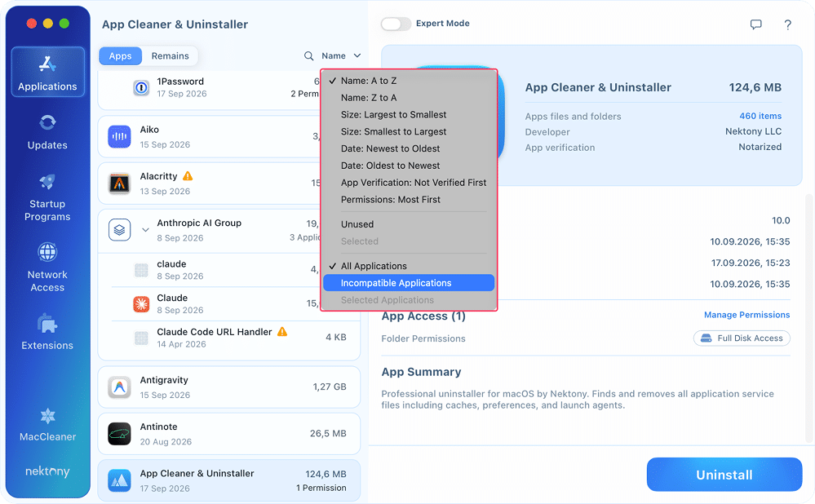Choose Incompatible Applications filter
Image resolution: width=815 pixels, height=504 pixels.
(x=409, y=283)
